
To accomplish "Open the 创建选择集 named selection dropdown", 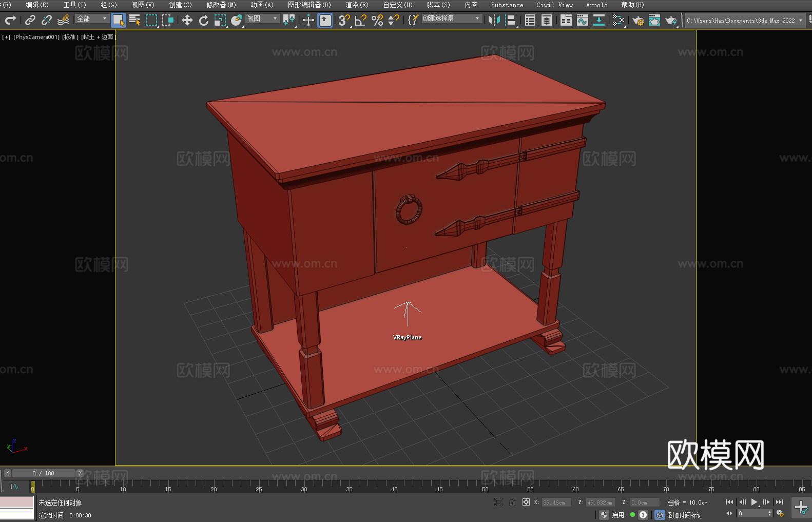I will click(451, 18).
